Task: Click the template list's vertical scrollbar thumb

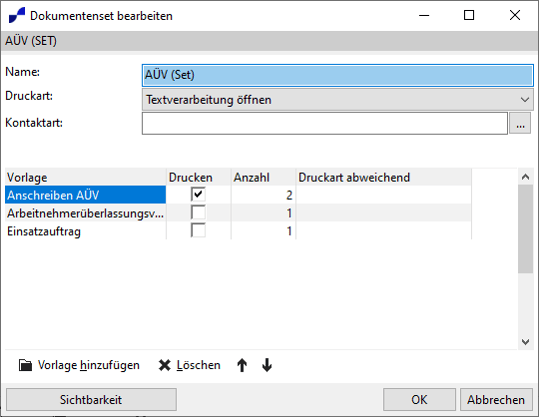Action: pos(525,229)
